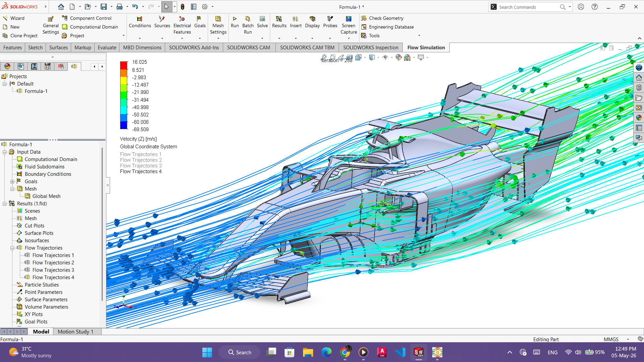Switch to the Features tab
Image resolution: width=644 pixels, height=362 pixels.
click(x=12, y=48)
